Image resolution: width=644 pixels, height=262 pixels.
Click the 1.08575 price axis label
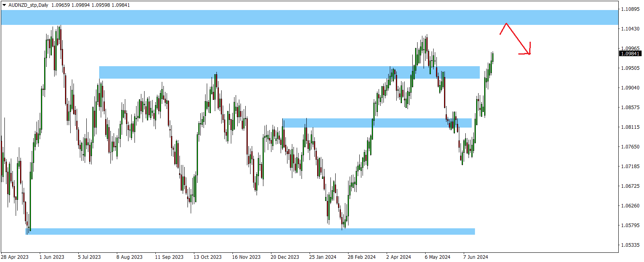(x=630, y=108)
